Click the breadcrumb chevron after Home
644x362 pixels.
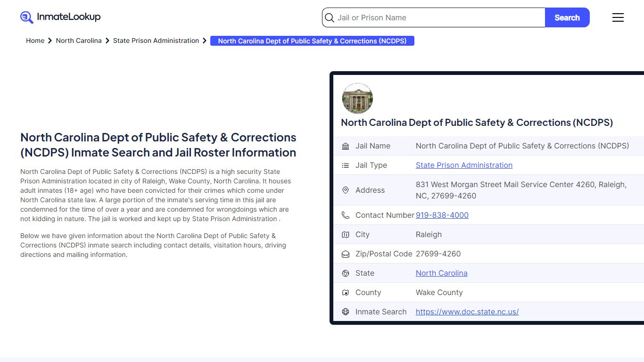tap(50, 41)
